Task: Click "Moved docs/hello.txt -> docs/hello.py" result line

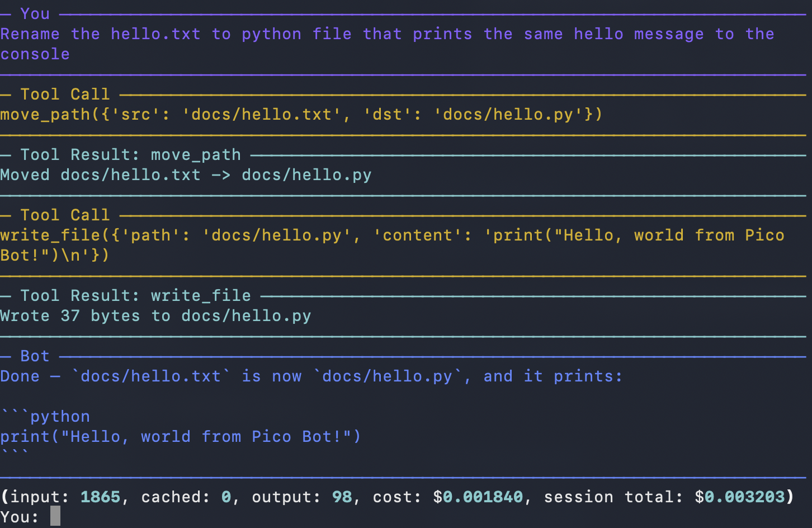Action: 186,175
